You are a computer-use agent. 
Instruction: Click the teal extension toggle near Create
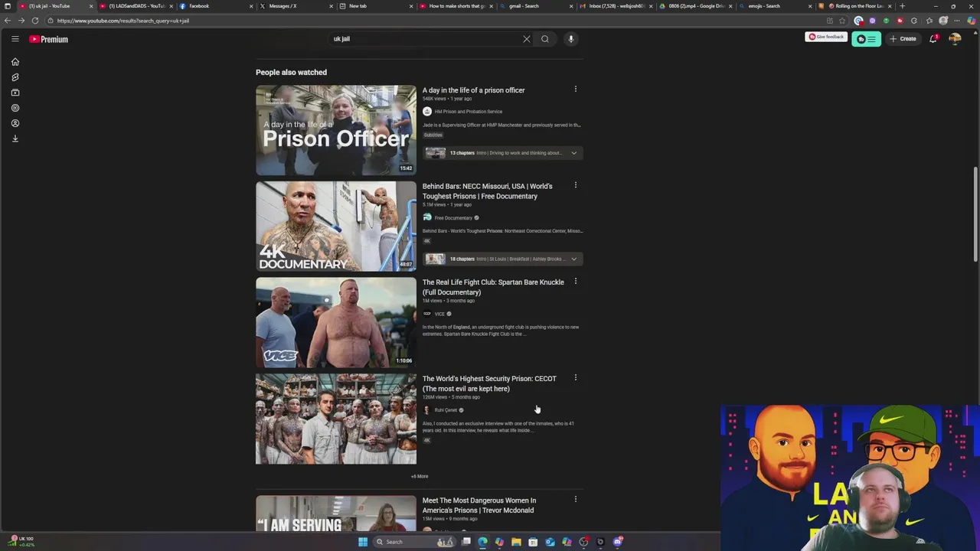866,39
